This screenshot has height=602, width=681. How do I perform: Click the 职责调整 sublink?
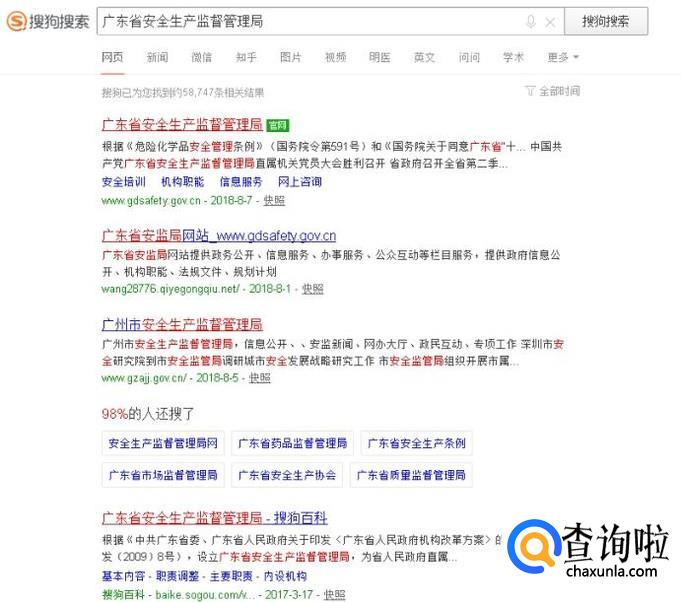(177, 576)
